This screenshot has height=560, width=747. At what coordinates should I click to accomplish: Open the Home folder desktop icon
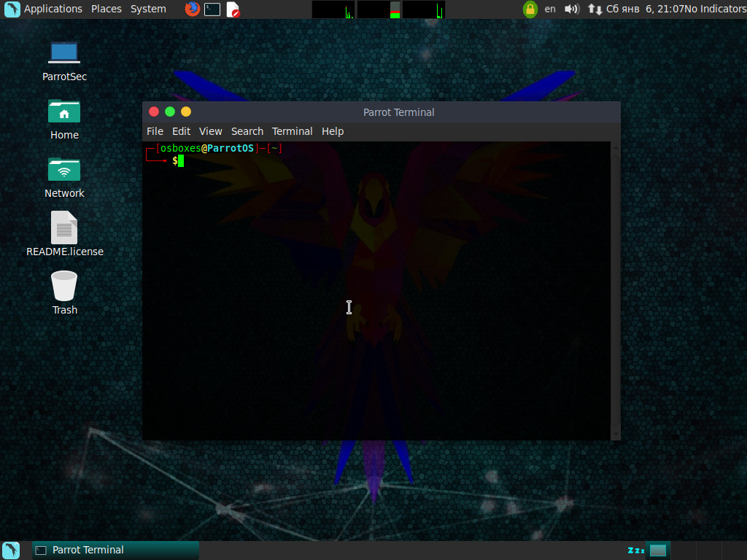pos(64,120)
